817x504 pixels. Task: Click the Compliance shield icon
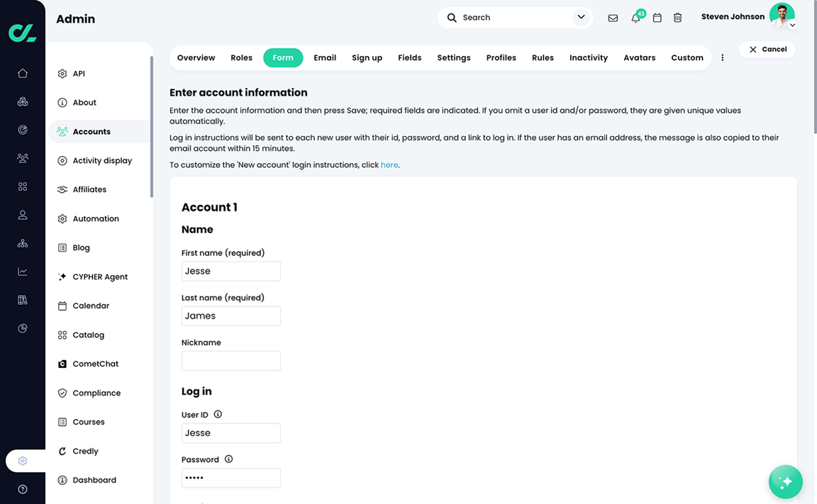point(62,393)
